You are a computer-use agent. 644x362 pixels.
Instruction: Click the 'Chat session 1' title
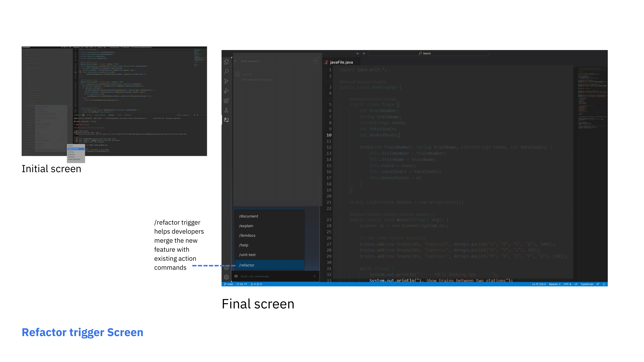pyautogui.click(x=250, y=61)
